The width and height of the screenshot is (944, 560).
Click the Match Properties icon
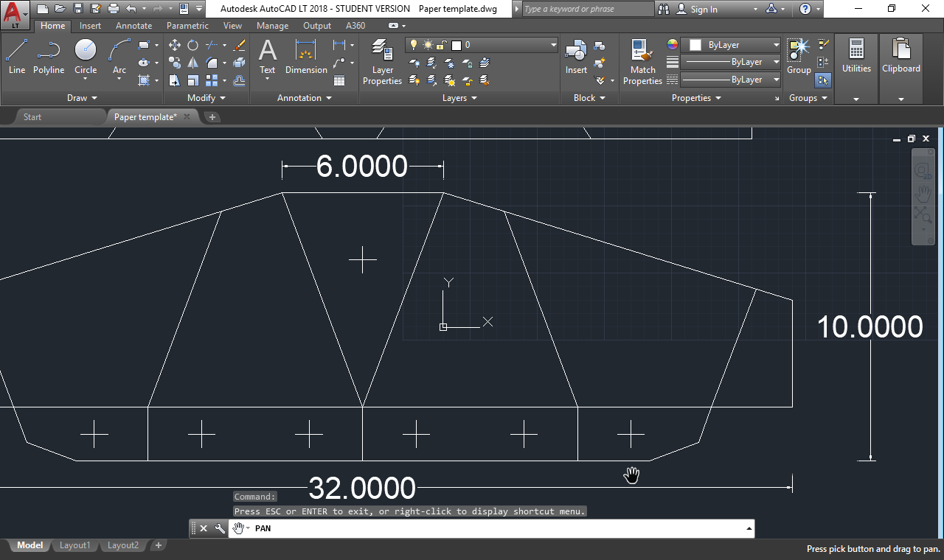[x=642, y=62]
